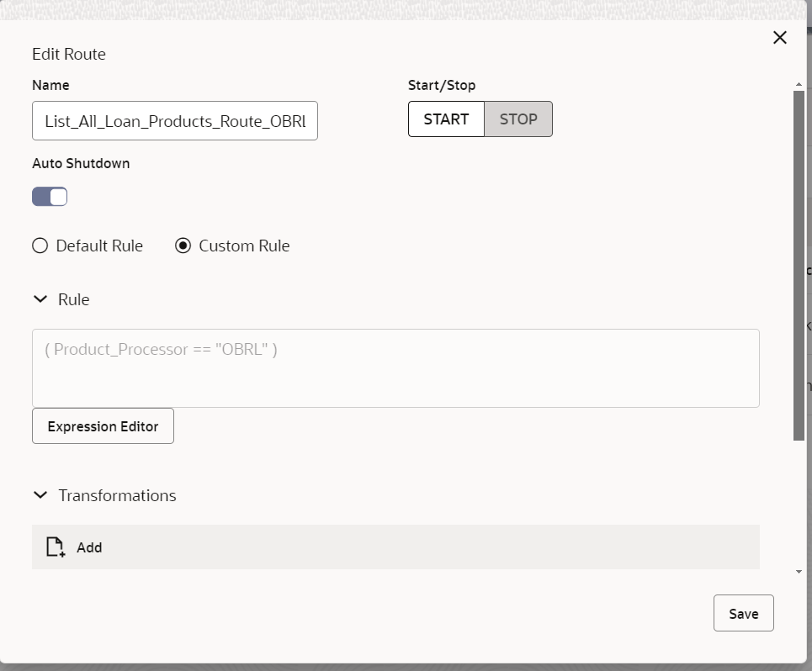Click the scrollbar down arrow

[x=799, y=572]
